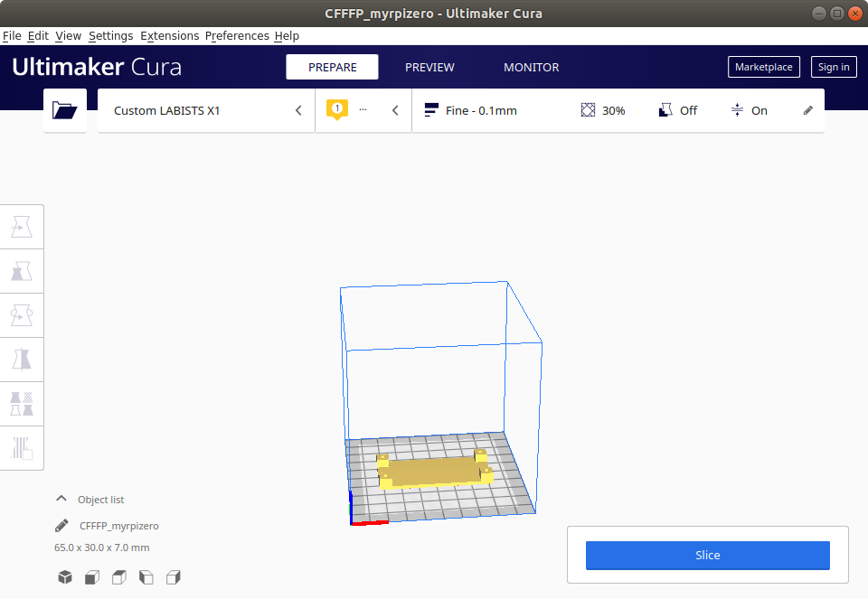Switch to the PREPARE stage tab
This screenshot has width=868, height=599.
coord(332,67)
